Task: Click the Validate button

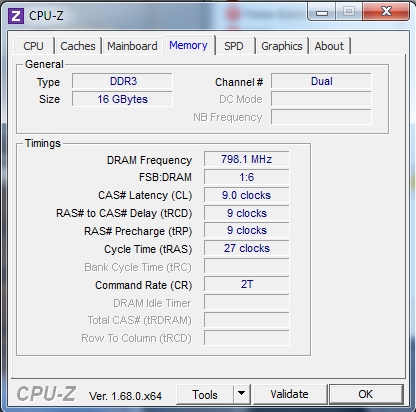Action: coord(289,394)
